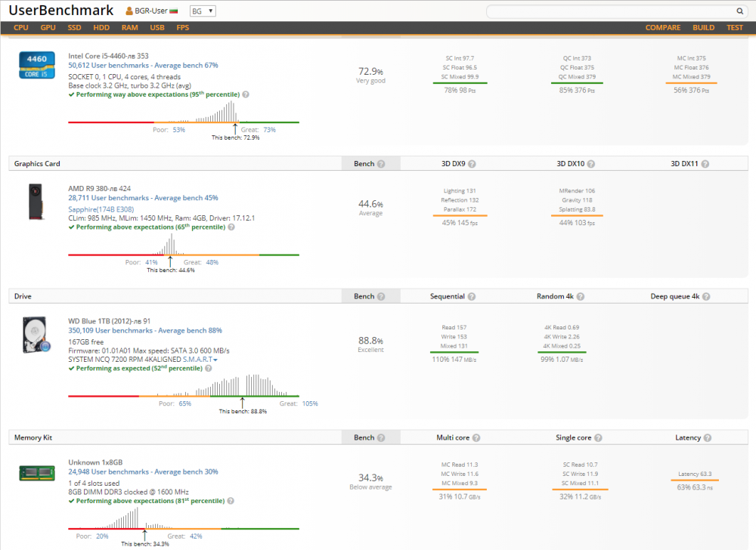Open 350,109 User benchmarks link
This screenshot has height=550, width=756.
145,330
